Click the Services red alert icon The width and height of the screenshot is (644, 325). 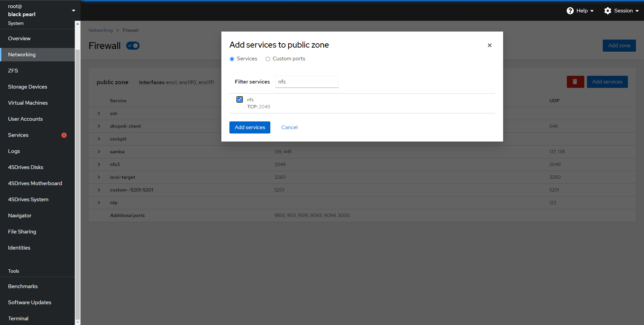coord(64,135)
